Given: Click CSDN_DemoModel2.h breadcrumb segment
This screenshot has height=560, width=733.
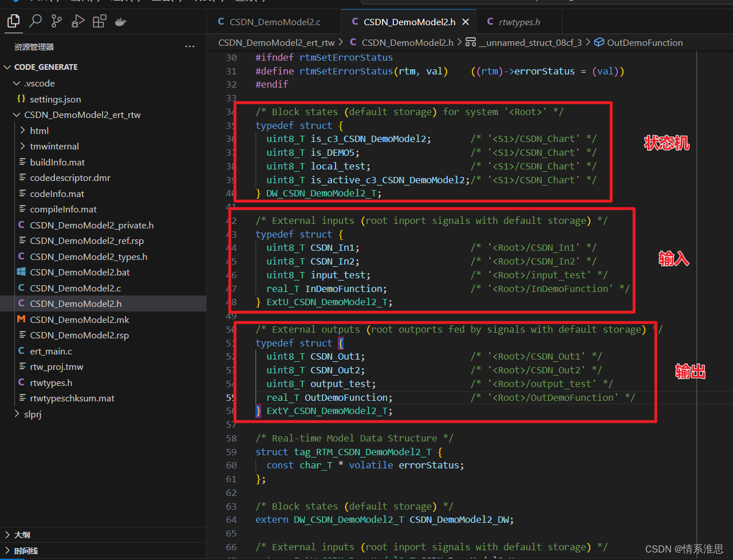Looking at the screenshot, I should [402, 42].
